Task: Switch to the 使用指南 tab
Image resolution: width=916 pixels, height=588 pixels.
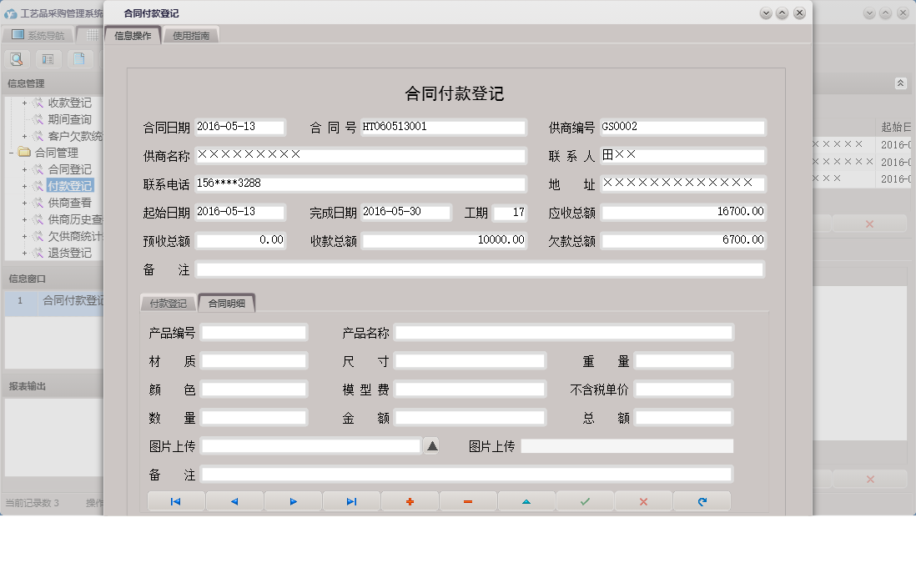Action: (x=191, y=35)
